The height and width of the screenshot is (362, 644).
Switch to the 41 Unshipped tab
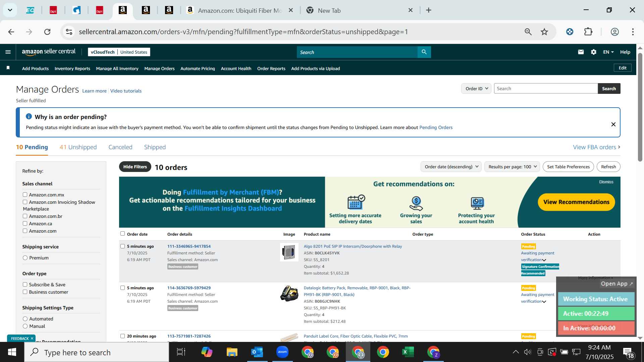(x=78, y=147)
